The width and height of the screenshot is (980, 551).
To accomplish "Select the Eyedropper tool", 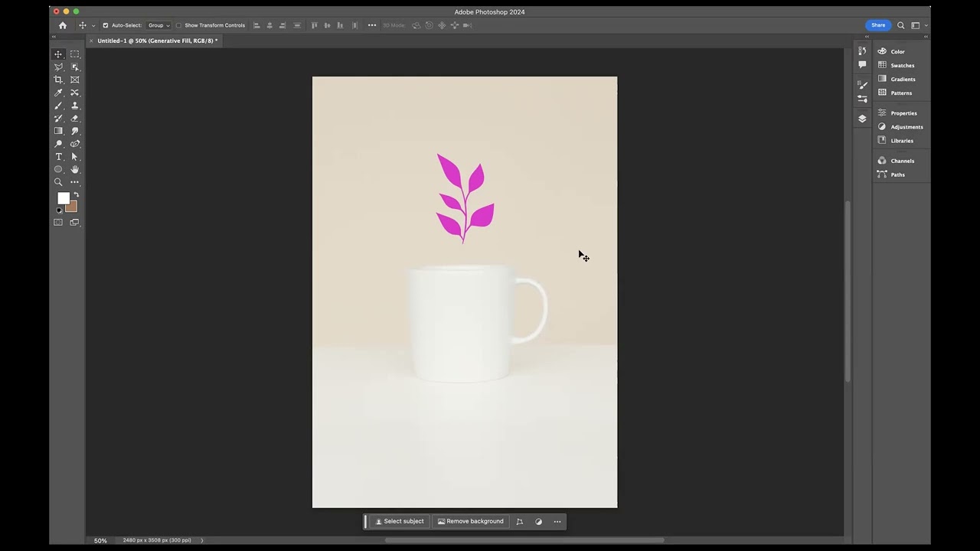I will click(58, 93).
